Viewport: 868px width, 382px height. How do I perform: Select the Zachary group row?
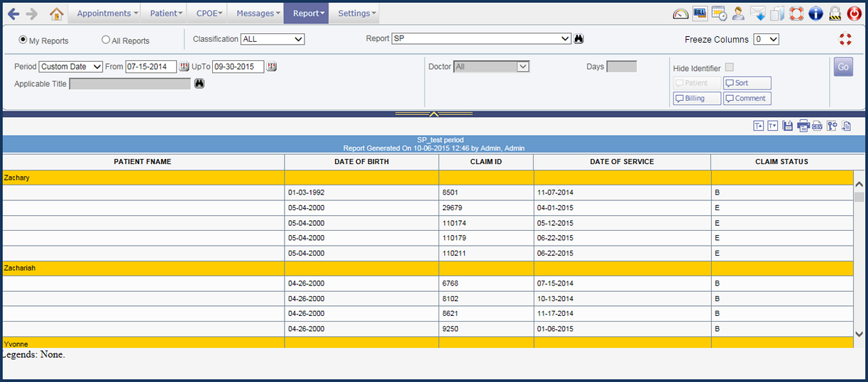pyautogui.click(x=427, y=178)
